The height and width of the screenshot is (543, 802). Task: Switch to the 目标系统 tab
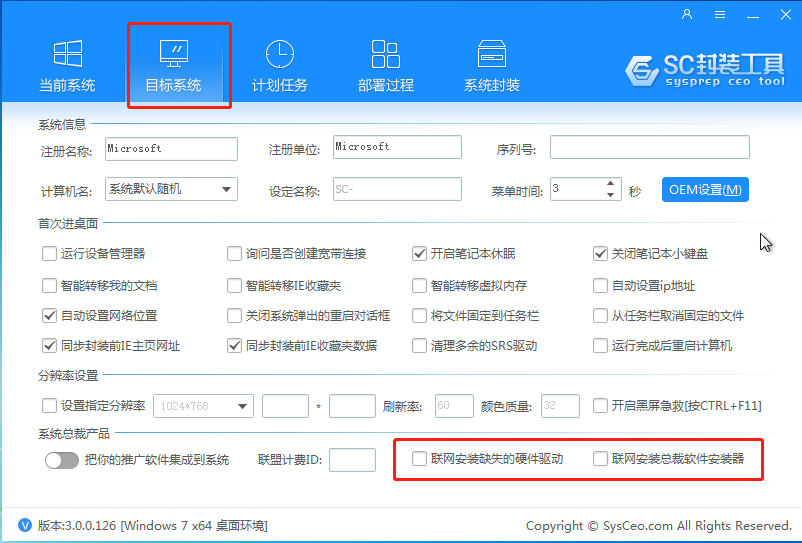point(174,65)
